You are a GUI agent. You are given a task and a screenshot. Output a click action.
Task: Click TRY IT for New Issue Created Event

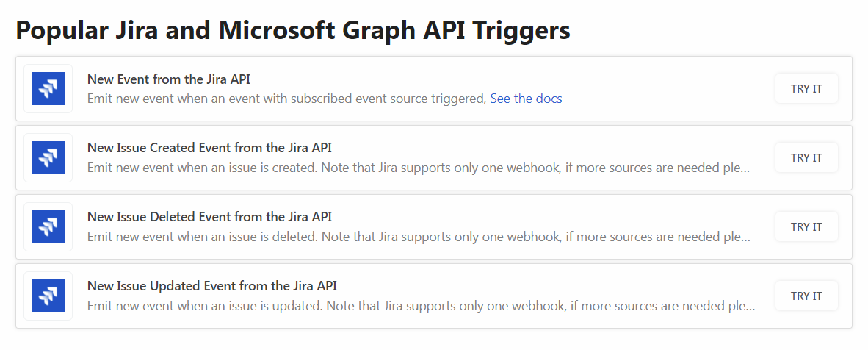point(806,157)
